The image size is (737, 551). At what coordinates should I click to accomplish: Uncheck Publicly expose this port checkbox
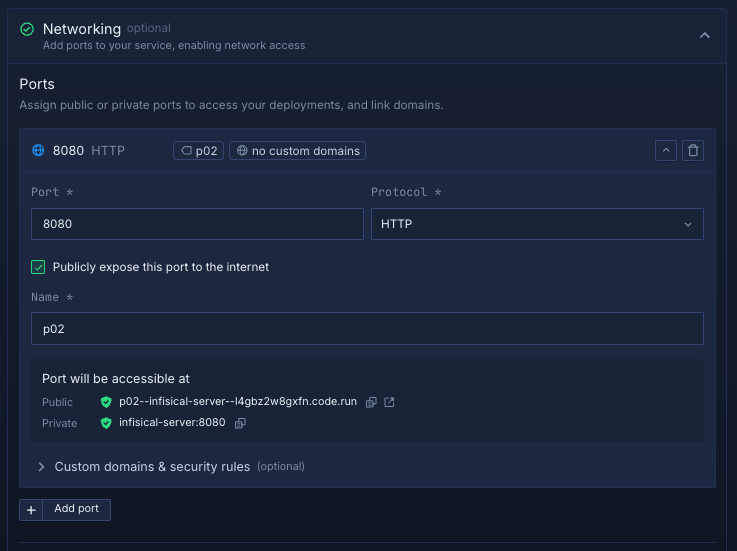click(x=39, y=267)
